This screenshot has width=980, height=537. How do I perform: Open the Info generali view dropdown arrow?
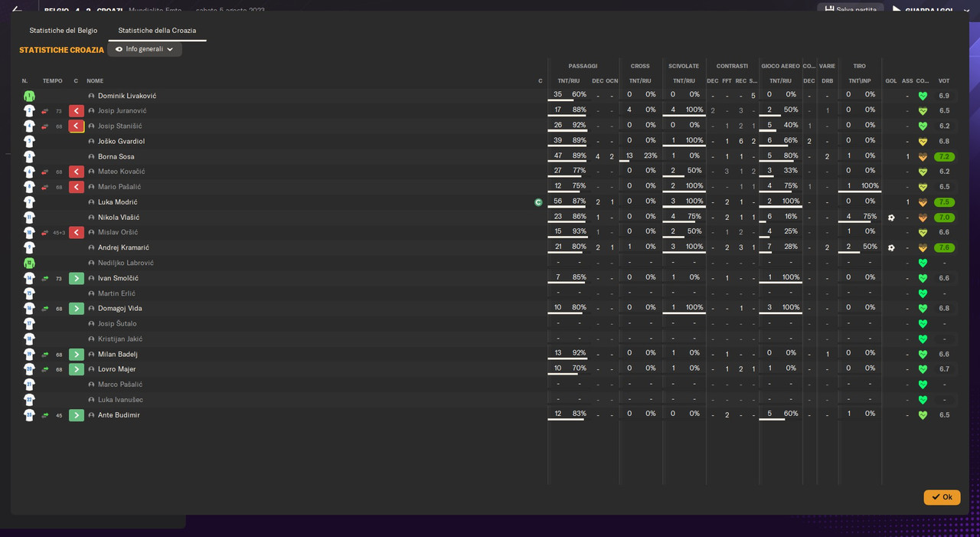pos(170,49)
